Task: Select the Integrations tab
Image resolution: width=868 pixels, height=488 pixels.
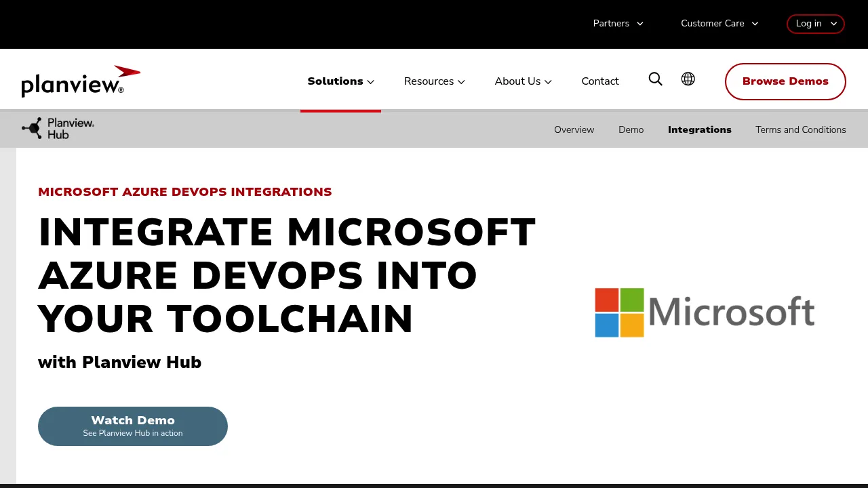Action: 699,129
